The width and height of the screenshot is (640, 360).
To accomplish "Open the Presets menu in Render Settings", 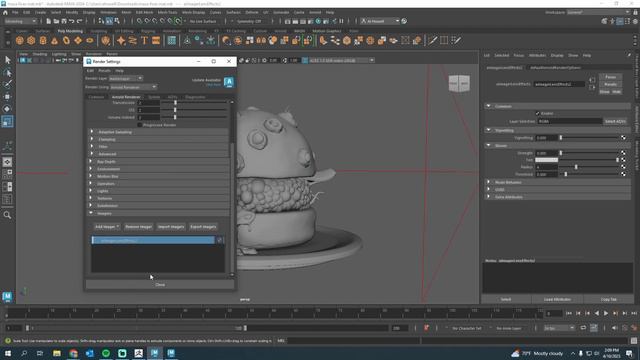I will point(104,71).
